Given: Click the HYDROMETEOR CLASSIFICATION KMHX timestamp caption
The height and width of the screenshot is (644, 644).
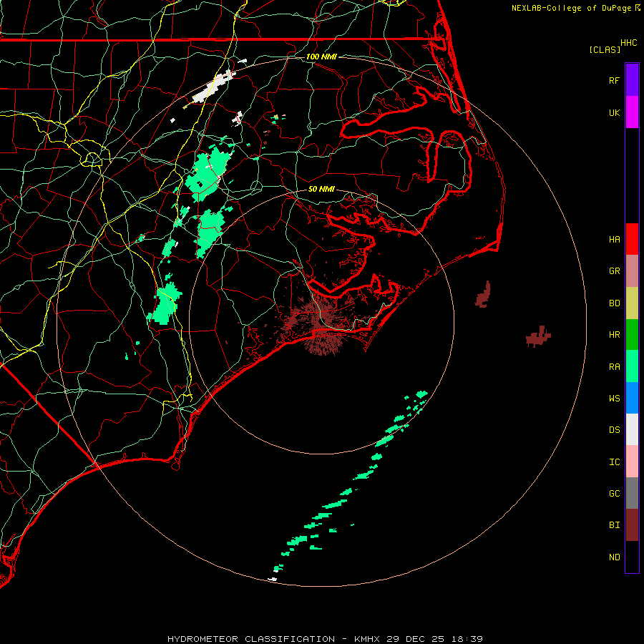Looking at the screenshot, I should (325, 639).
